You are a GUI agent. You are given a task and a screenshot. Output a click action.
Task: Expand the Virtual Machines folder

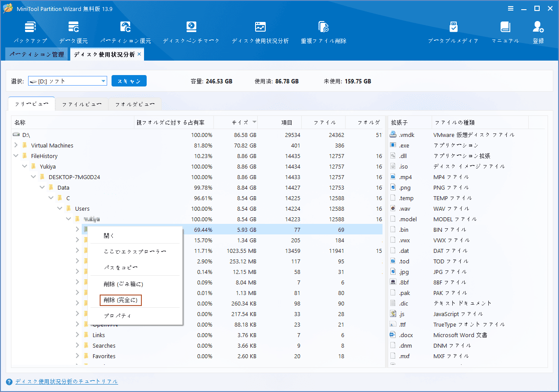(x=16, y=145)
